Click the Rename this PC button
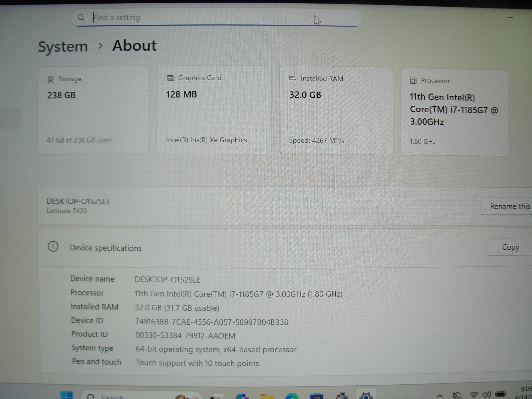 click(507, 206)
